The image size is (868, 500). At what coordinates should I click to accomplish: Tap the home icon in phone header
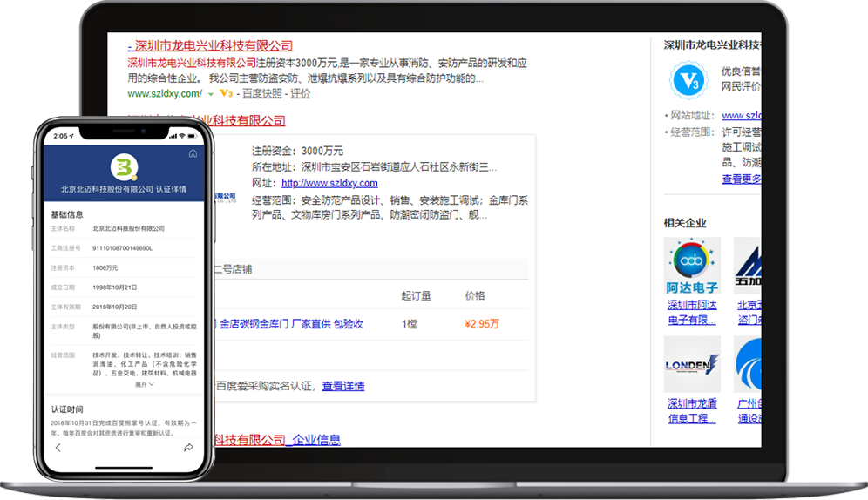[193, 153]
